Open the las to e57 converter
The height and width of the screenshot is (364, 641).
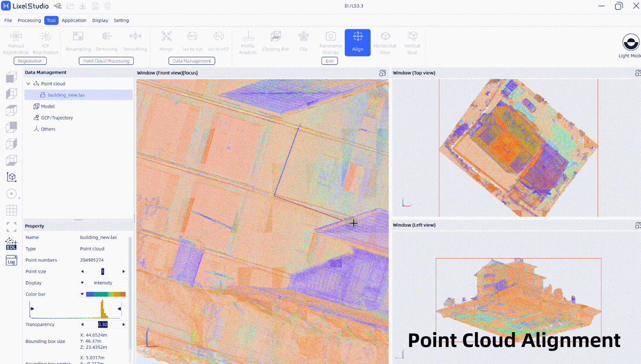(218, 41)
